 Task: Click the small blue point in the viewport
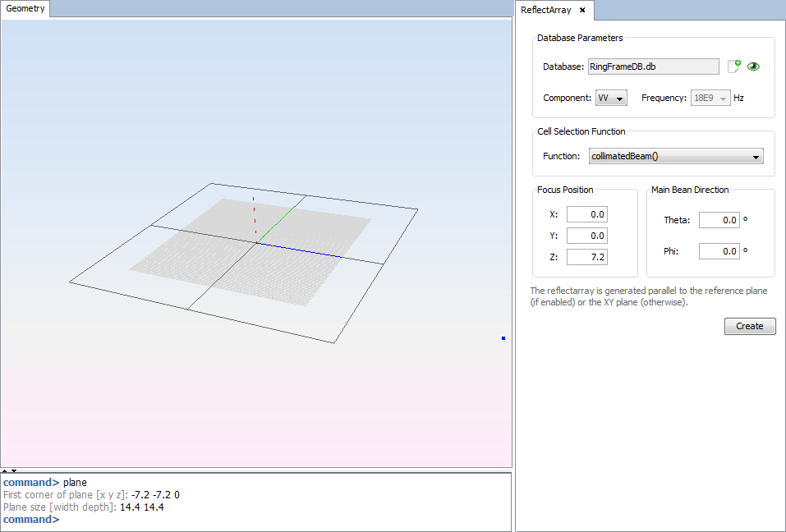pos(503,338)
